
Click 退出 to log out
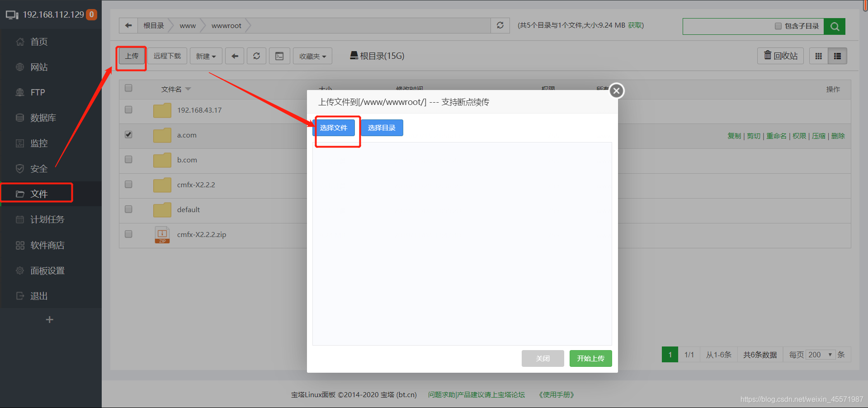(x=39, y=296)
